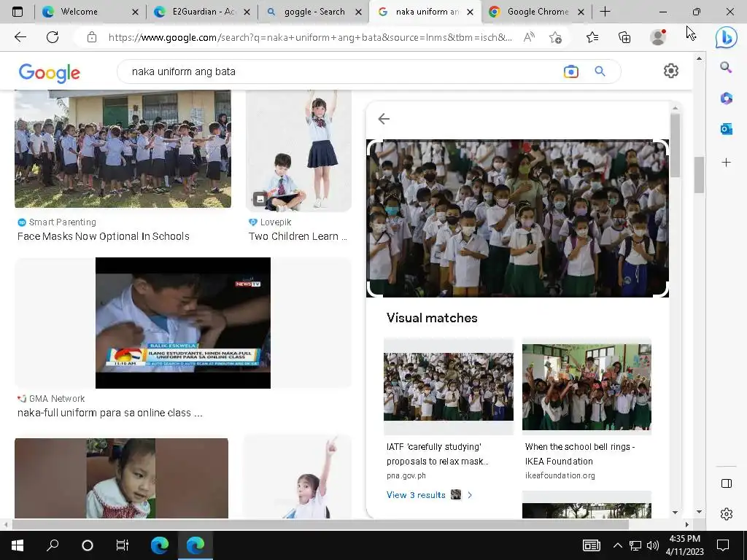Open Windows taskbar search
The width and height of the screenshot is (747, 560).
click(53, 545)
